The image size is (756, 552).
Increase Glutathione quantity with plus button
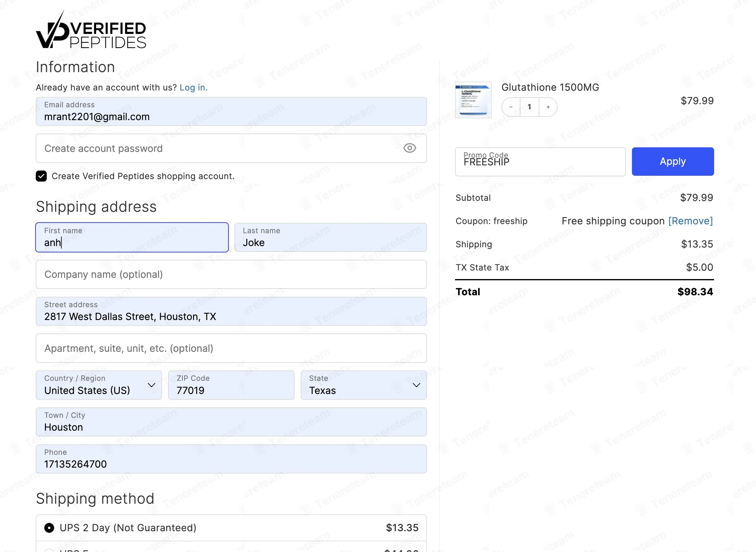coord(548,107)
